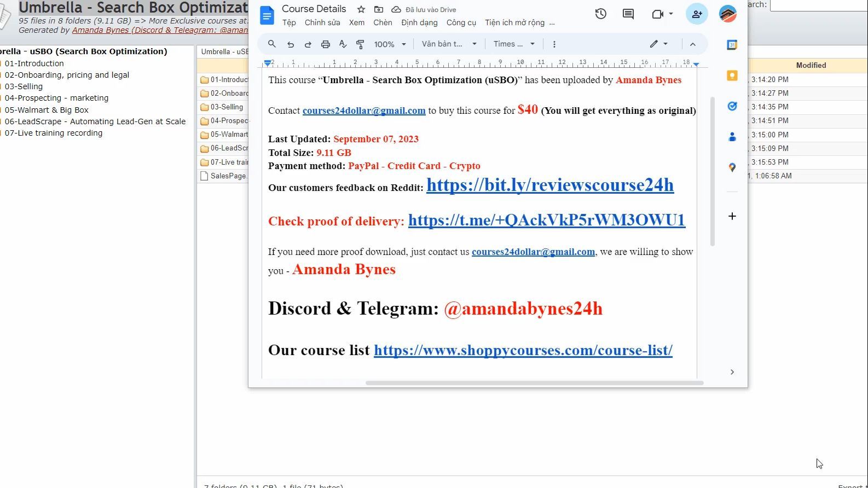The image size is (868, 488).
Task: Click the share people button
Action: tap(697, 14)
